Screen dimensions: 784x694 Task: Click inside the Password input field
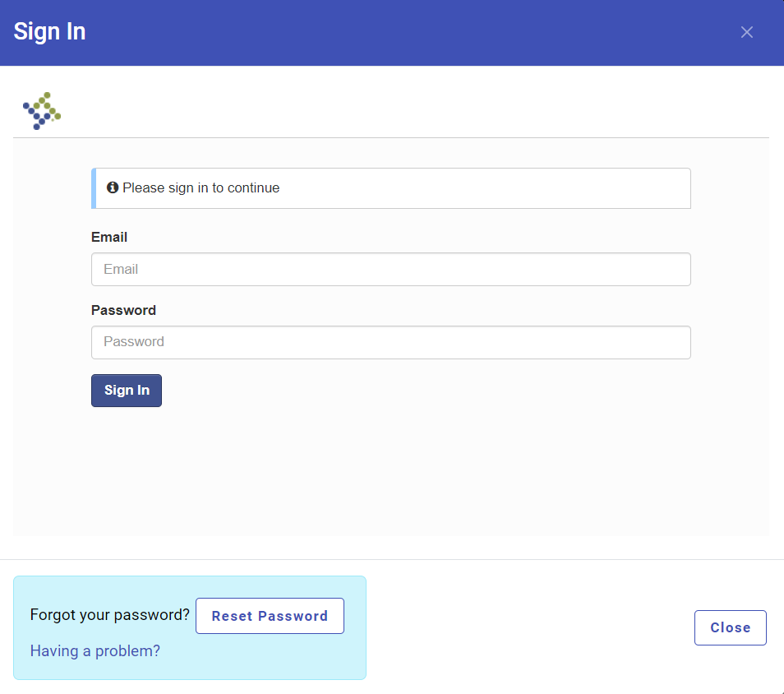pos(390,342)
